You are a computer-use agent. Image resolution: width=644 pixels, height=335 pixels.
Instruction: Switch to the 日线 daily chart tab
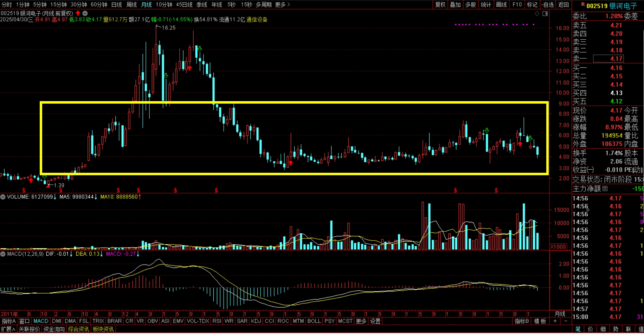(x=116, y=5)
